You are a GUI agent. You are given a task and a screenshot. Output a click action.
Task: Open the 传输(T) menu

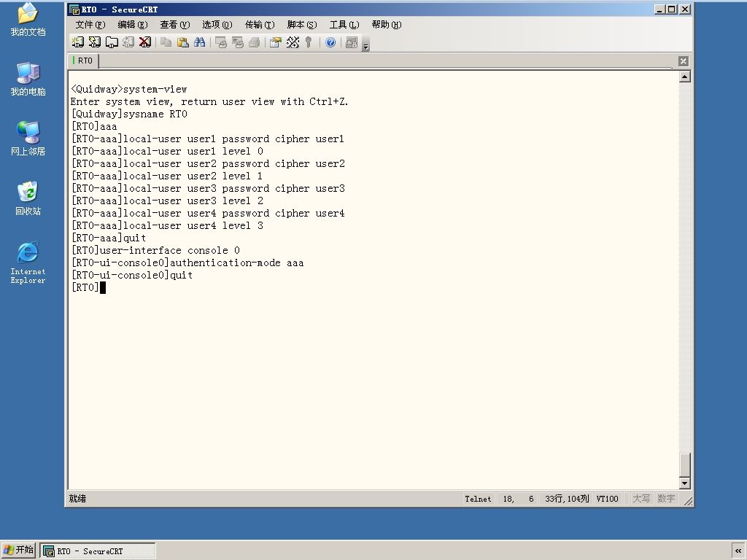(x=260, y=25)
